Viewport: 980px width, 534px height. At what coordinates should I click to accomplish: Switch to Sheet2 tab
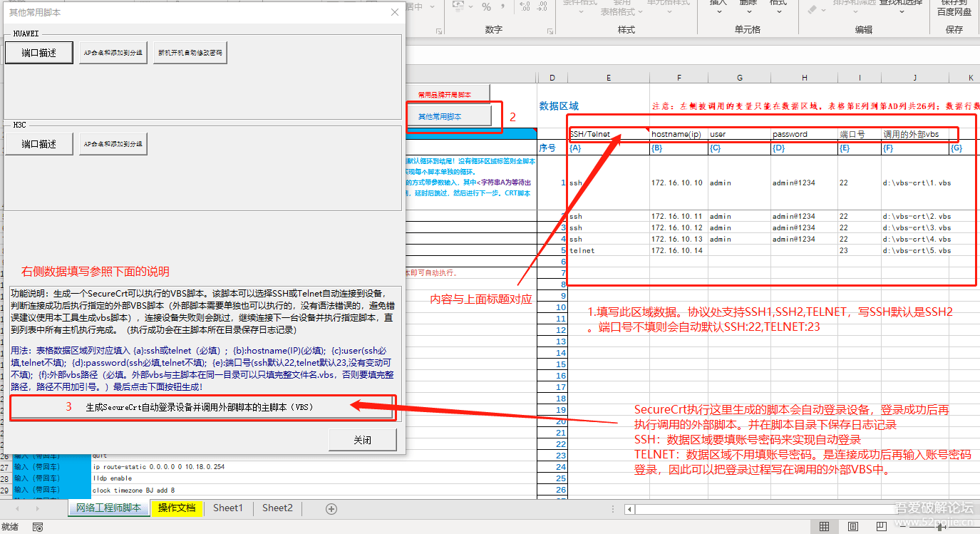(277, 508)
